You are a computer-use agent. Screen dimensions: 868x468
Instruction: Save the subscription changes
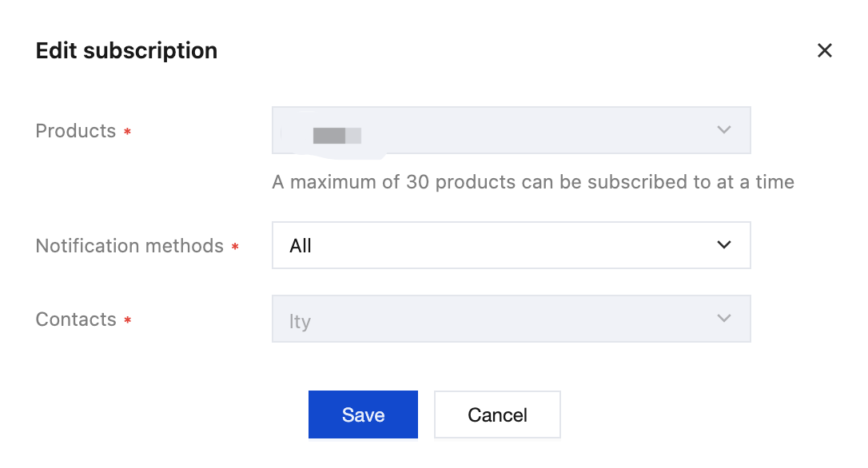pyautogui.click(x=363, y=414)
